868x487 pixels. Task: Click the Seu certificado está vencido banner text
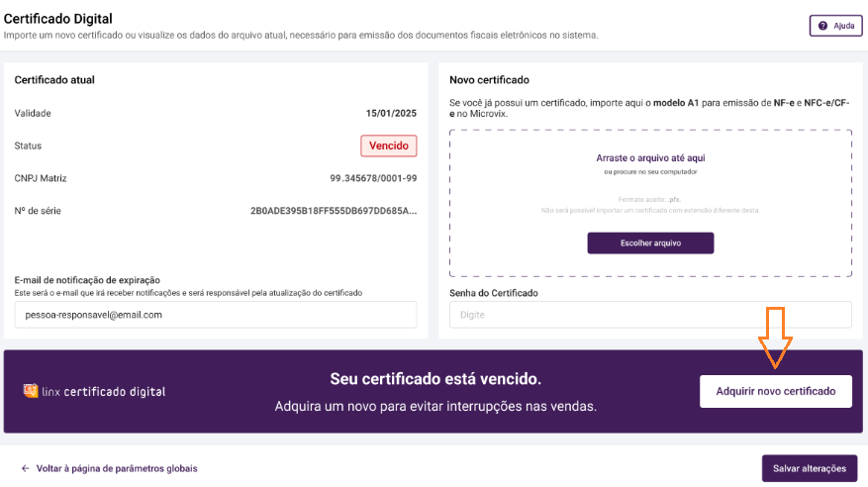coord(435,379)
